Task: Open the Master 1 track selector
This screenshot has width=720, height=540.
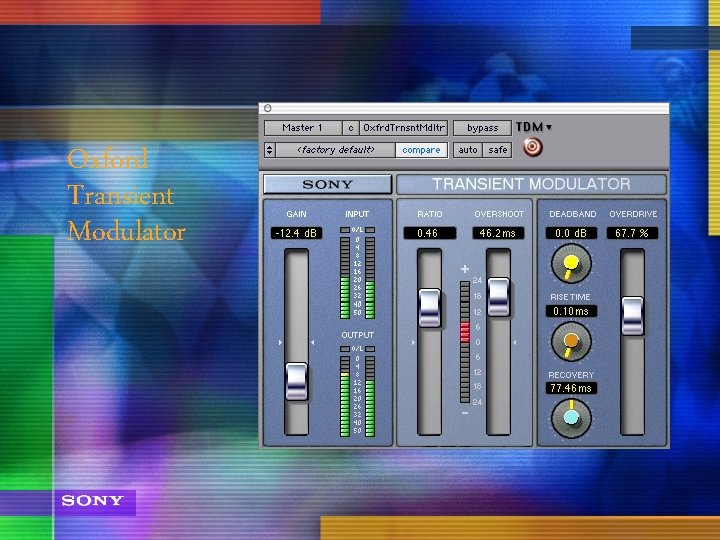Action: (x=303, y=128)
